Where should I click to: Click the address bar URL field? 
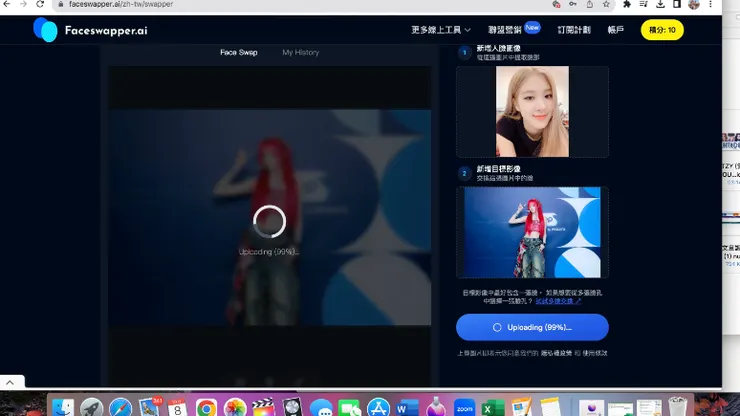pos(302,4)
